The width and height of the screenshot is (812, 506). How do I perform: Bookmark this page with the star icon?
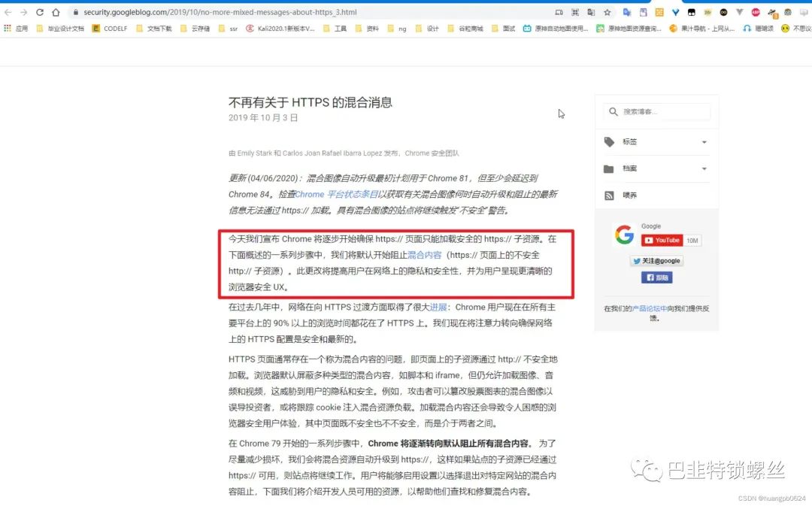click(607, 12)
